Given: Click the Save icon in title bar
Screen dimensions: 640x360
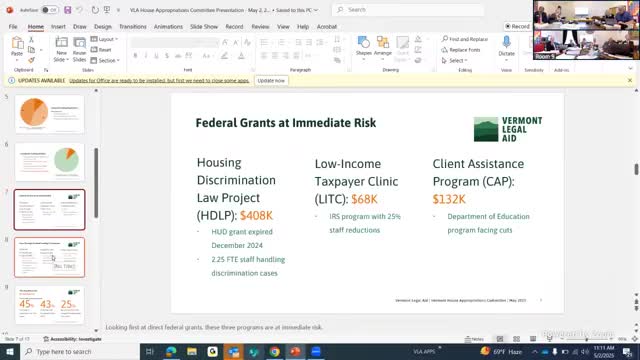Looking at the screenshot, I should (67, 10).
